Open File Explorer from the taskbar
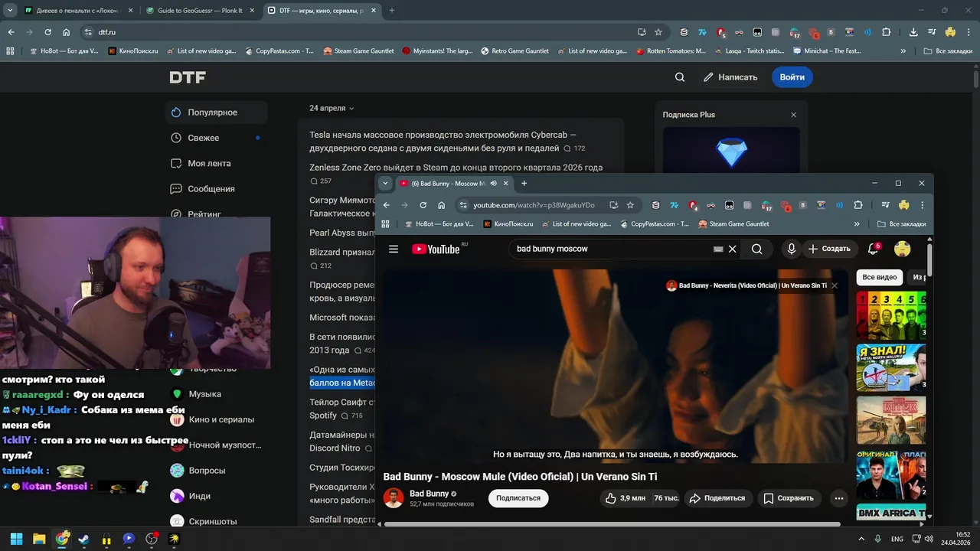Viewport: 980px width, 551px height. [x=39, y=539]
